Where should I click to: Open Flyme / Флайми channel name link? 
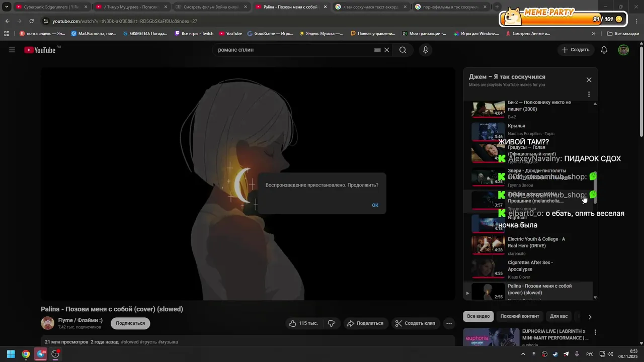click(80, 320)
